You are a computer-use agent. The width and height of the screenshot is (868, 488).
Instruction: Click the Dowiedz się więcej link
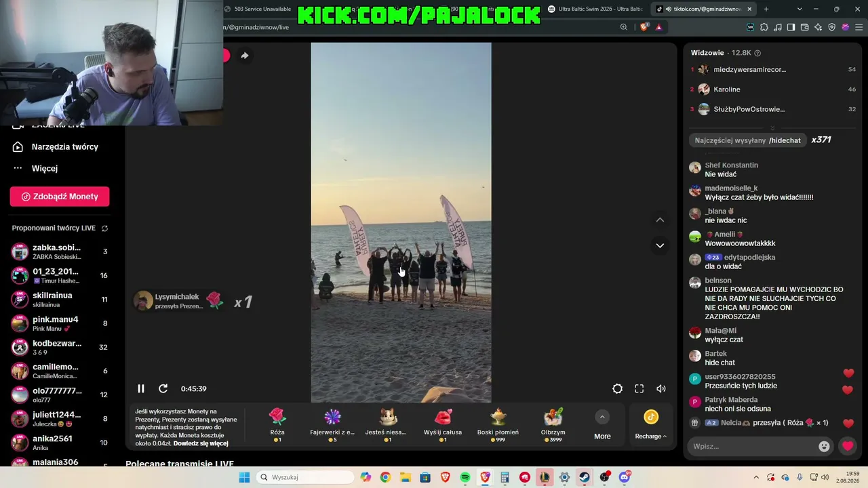tap(201, 443)
